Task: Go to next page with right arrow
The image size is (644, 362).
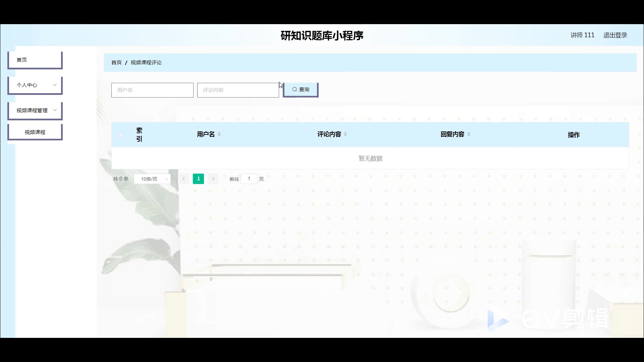Action: [x=213, y=179]
